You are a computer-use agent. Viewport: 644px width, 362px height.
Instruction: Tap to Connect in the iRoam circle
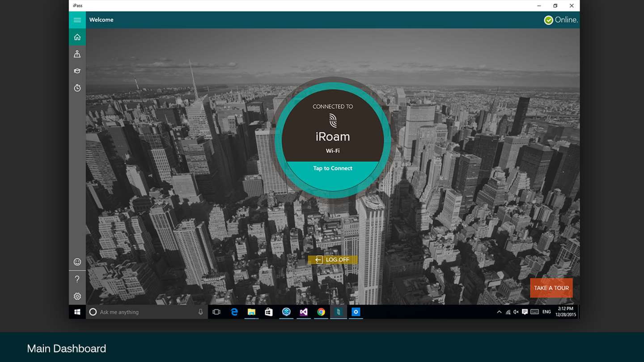click(333, 168)
